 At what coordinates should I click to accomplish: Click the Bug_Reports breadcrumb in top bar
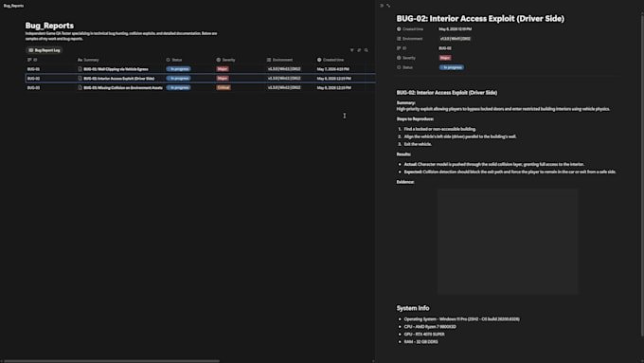13,6
